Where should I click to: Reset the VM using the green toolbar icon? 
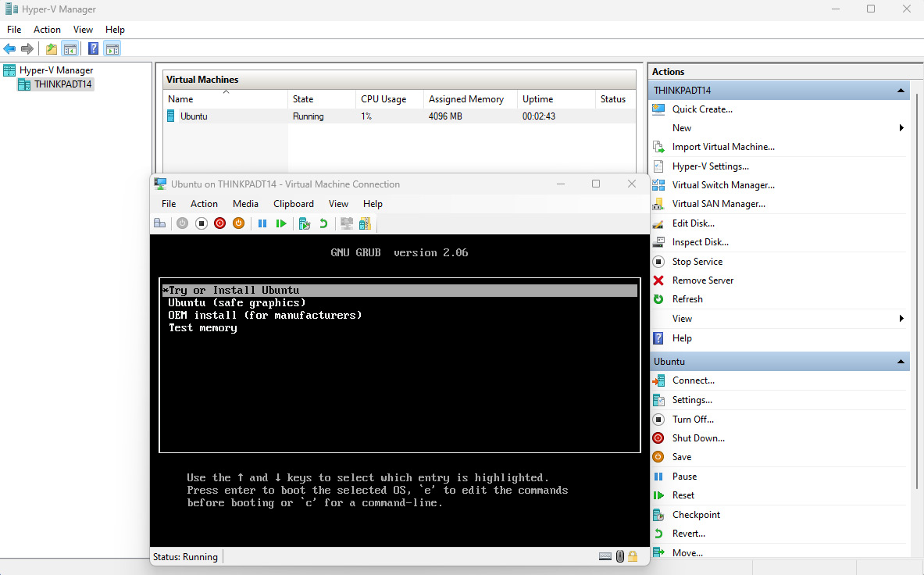point(281,223)
